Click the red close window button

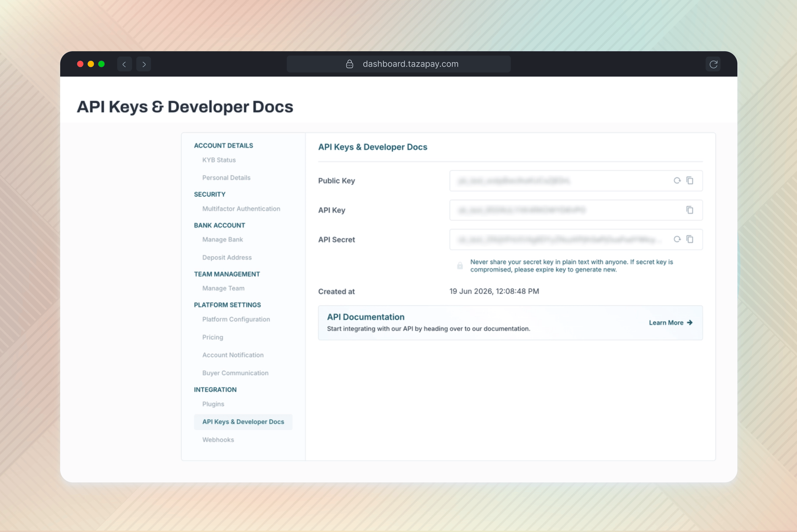(80, 64)
